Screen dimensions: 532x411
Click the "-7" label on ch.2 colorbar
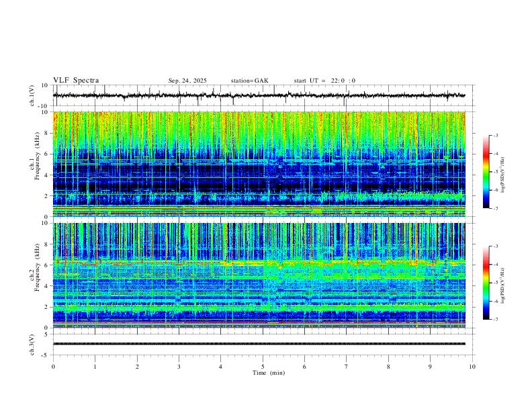tap(495, 319)
